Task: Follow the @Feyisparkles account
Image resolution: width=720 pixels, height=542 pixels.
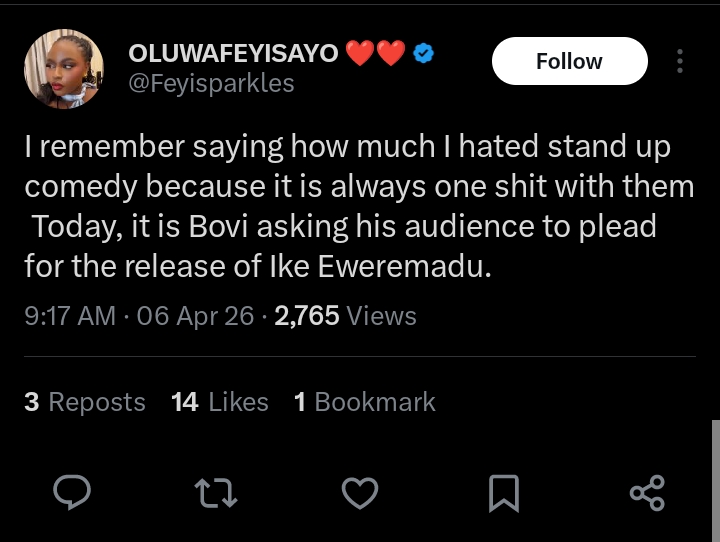Action: point(569,61)
